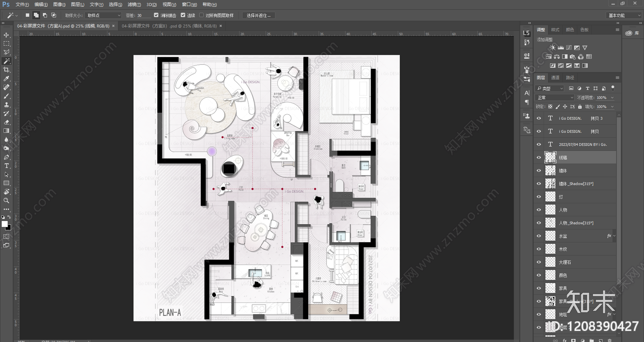Open the fill percentage dropdown arrow

click(x=612, y=107)
